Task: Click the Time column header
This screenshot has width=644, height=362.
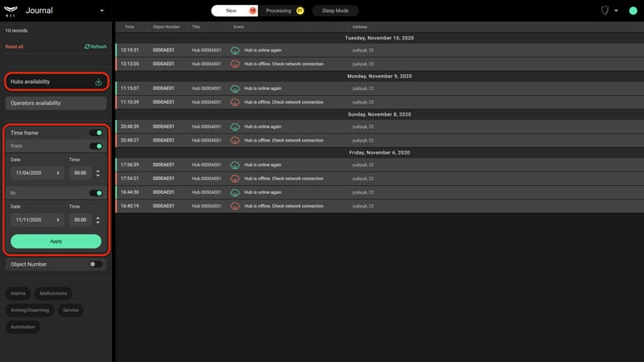Action: 130,27
